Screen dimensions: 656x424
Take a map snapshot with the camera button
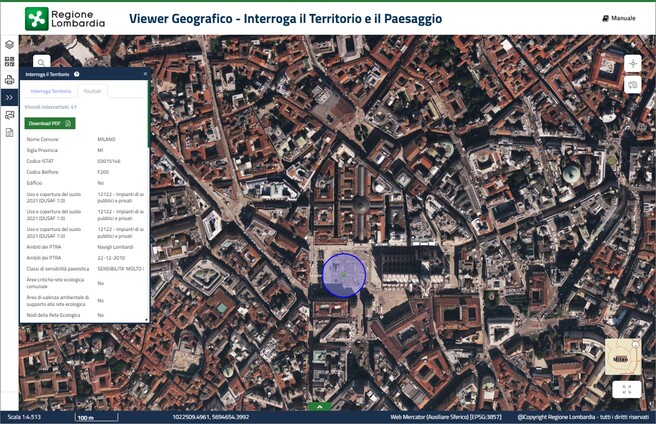[633, 85]
